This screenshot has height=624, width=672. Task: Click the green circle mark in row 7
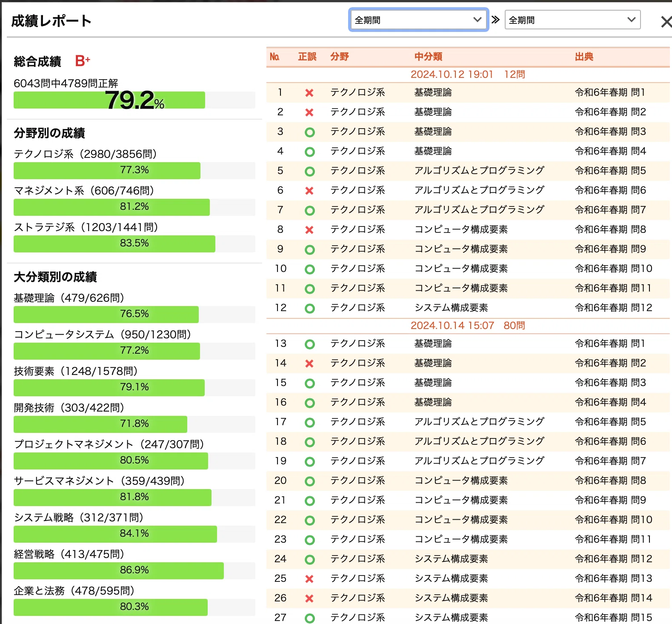310,210
